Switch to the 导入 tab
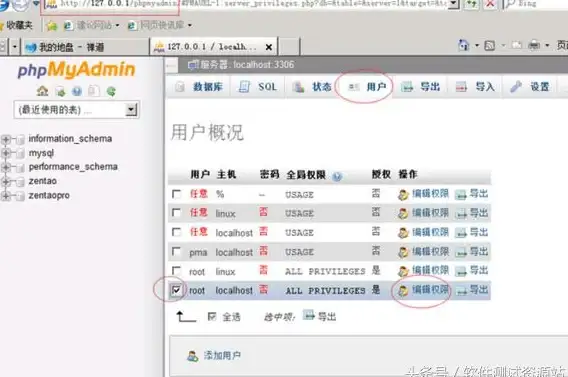 point(475,87)
